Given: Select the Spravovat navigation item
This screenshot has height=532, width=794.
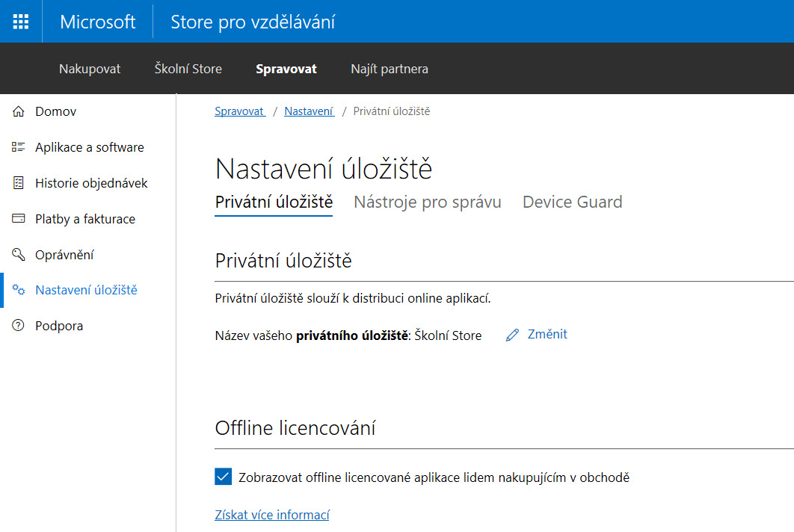Looking at the screenshot, I should [286, 69].
